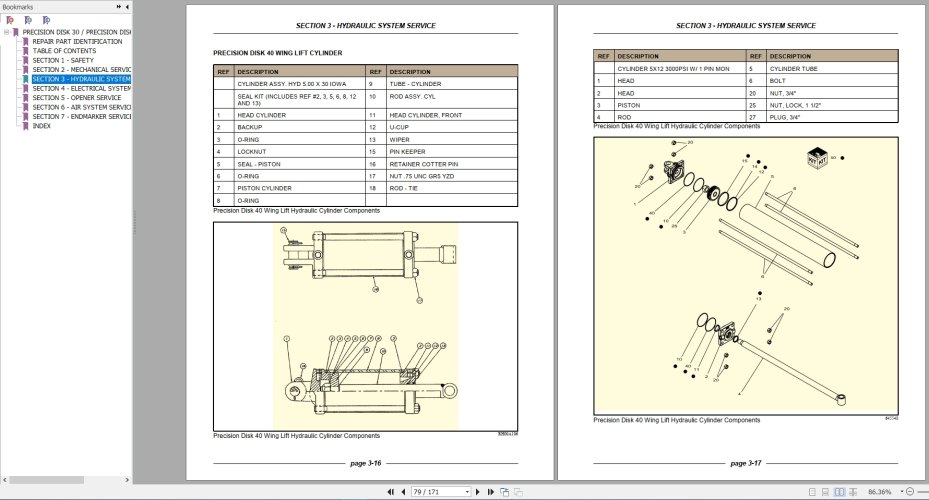Open the PRECISION DISK 30 root bookmark
929x500 pixels.
(76, 32)
